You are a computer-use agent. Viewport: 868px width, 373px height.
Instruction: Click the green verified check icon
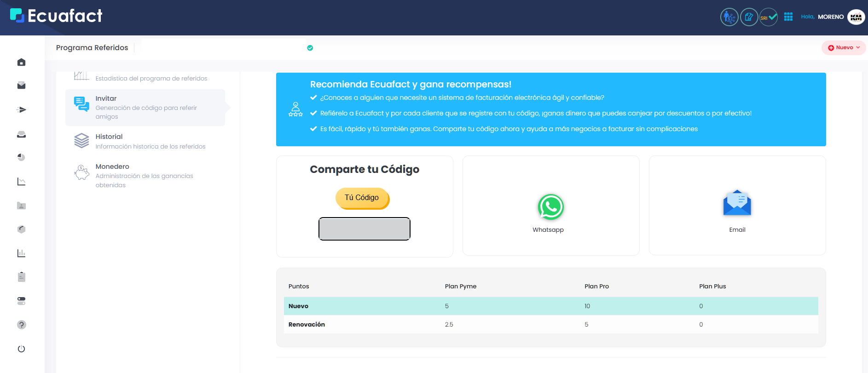pos(310,48)
